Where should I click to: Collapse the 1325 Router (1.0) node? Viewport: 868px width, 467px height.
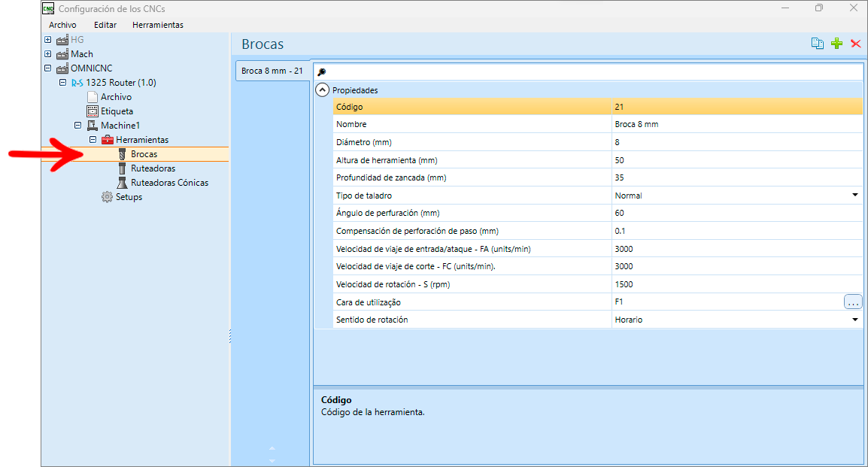pyautogui.click(x=62, y=83)
